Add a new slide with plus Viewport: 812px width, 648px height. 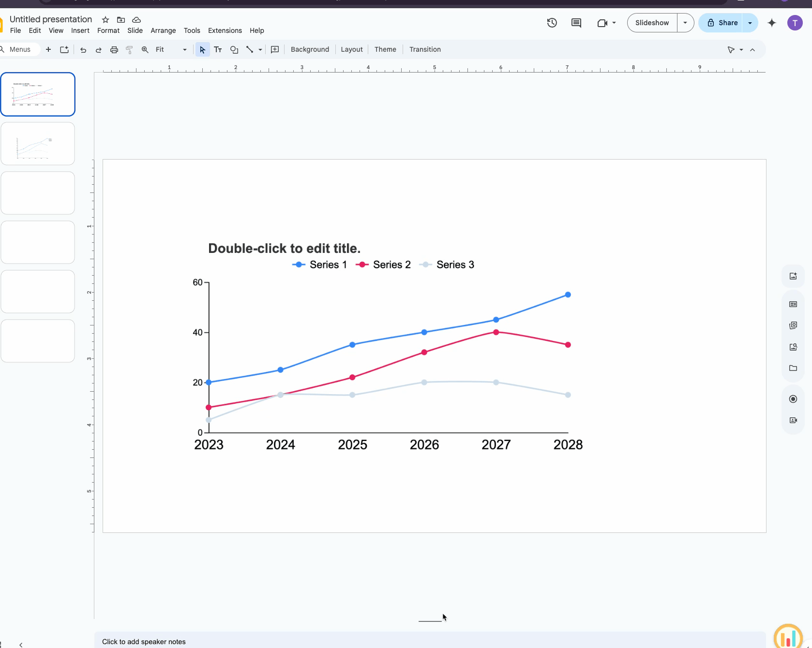coord(48,49)
